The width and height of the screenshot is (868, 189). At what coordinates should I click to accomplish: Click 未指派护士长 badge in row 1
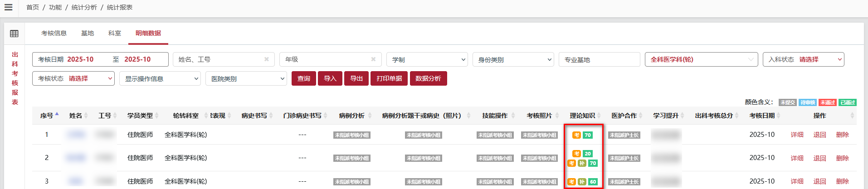pos(624,135)
